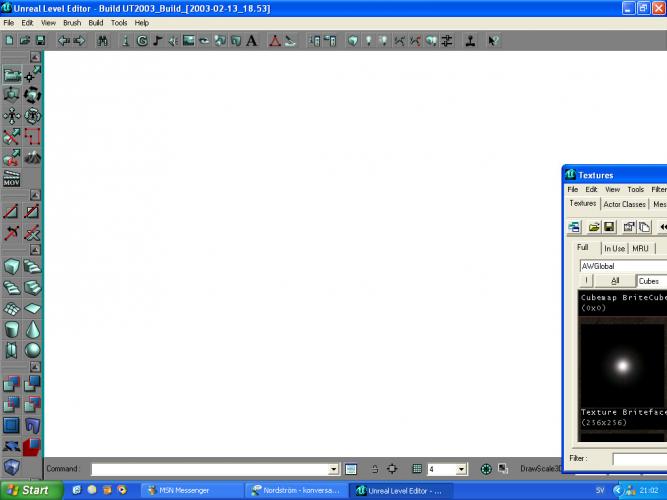Open the 2D Shape Editor (letter A icon)
This screenshot has height=500, width=667.
coord(250,41)
